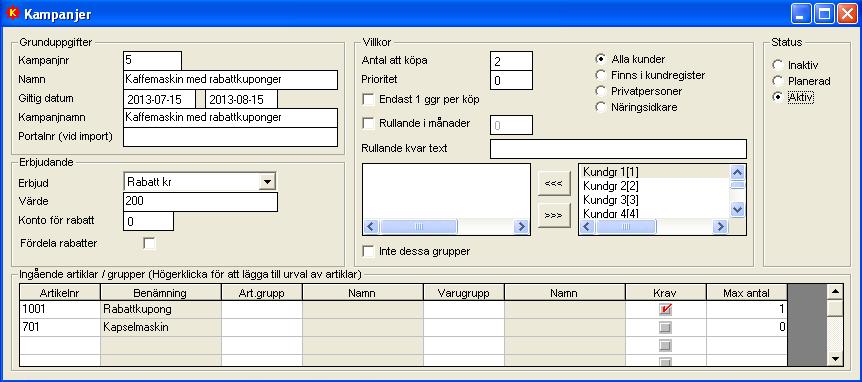
Task: Click the Namn input field
Action: point(230,80)
